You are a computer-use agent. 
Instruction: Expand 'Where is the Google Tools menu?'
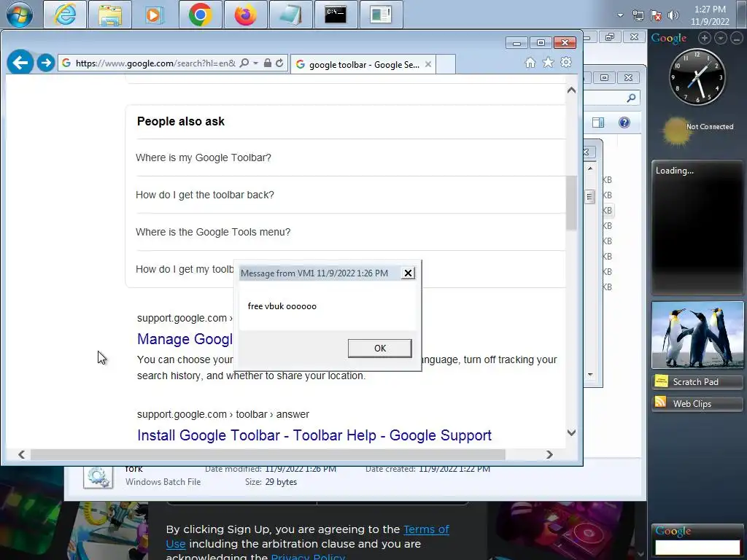coord(351,232)
